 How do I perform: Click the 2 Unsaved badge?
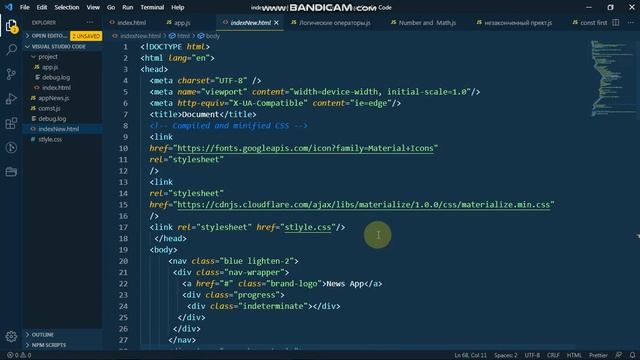coord(86,36)
